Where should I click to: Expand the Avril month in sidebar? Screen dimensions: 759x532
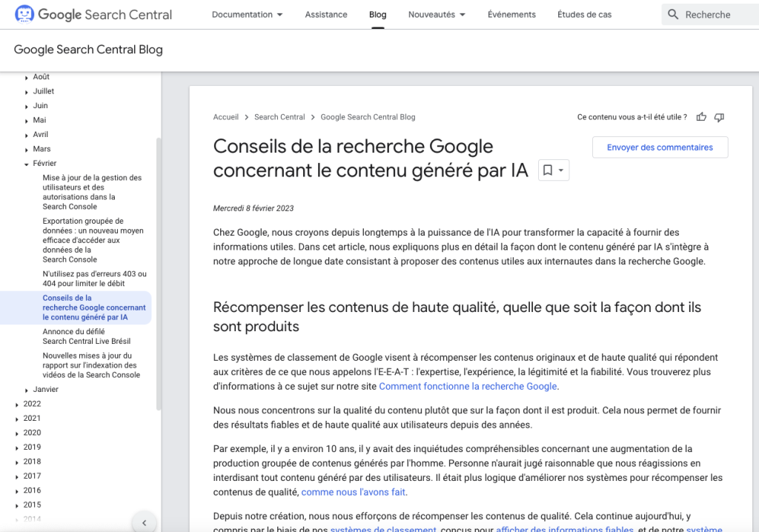coord(26,136)
